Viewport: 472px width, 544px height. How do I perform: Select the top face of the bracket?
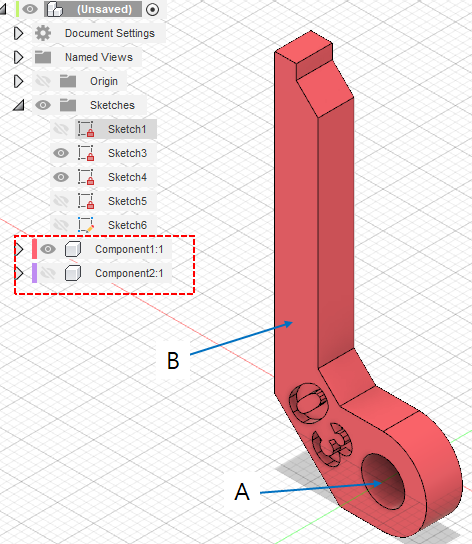(x=304, y=46)
